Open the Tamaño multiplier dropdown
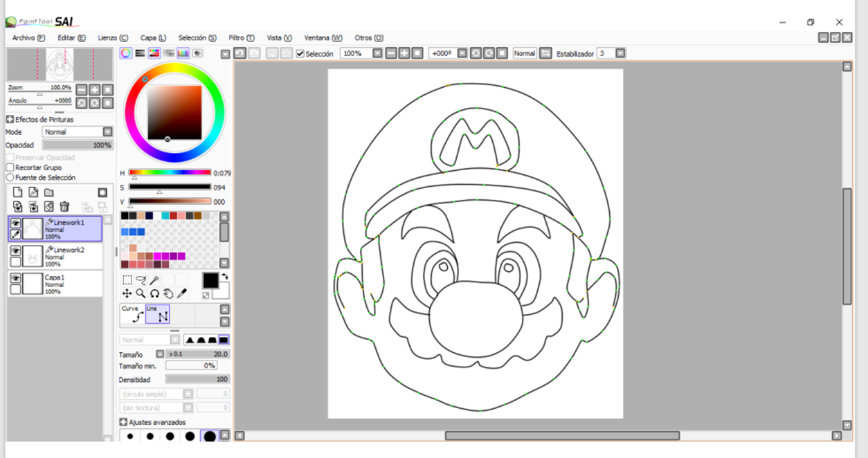Viewport: 868px width, 458px height. (160, 354)
